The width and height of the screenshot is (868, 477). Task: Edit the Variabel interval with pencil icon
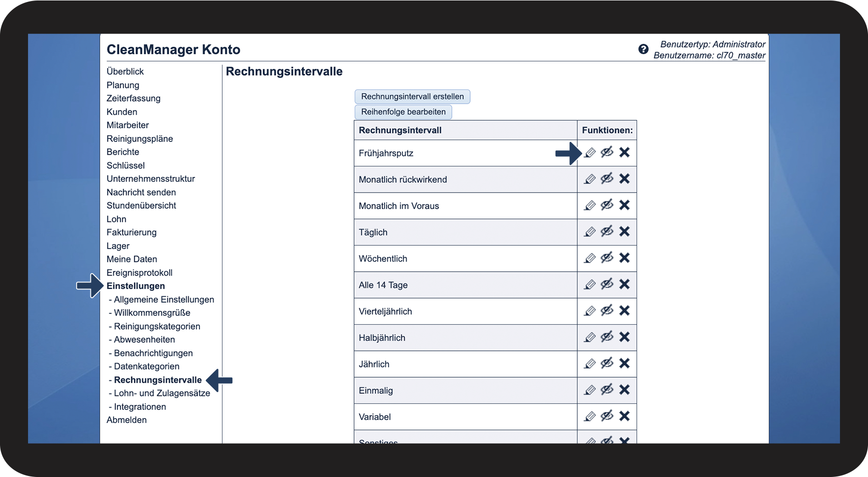click(590, 417)
